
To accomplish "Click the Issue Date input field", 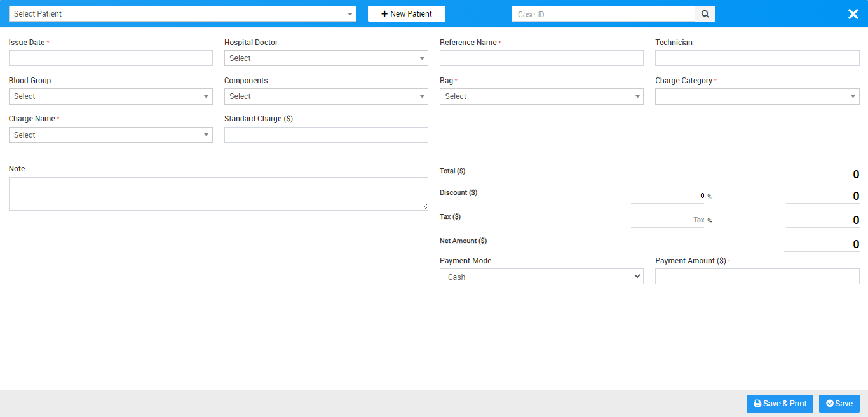I will pos(111,58).
